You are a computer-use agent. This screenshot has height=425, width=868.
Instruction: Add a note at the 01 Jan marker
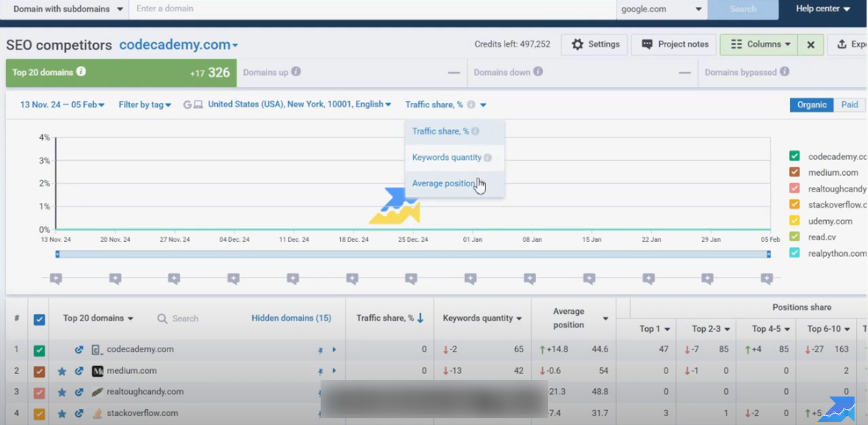(x=471, y=279)
